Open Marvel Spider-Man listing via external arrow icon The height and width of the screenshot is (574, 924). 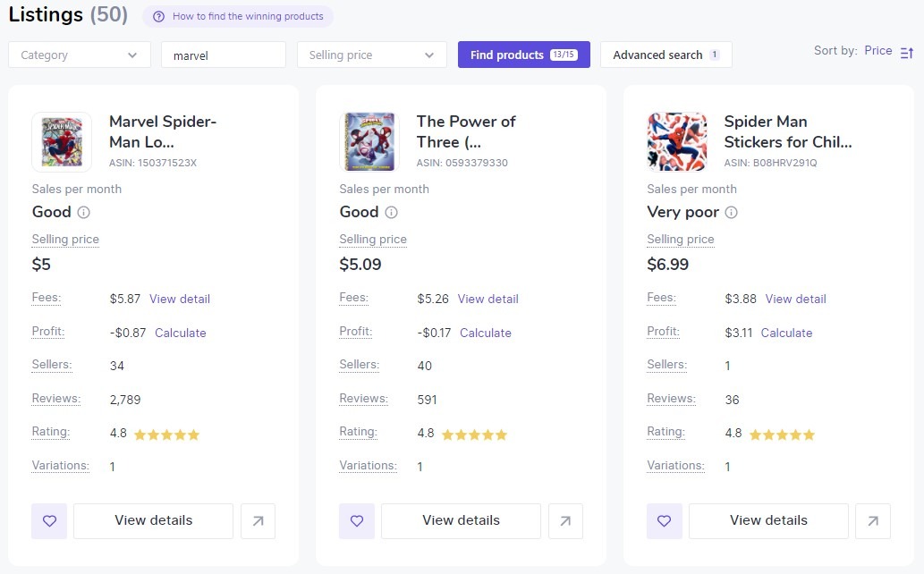(x=259, y=521)
